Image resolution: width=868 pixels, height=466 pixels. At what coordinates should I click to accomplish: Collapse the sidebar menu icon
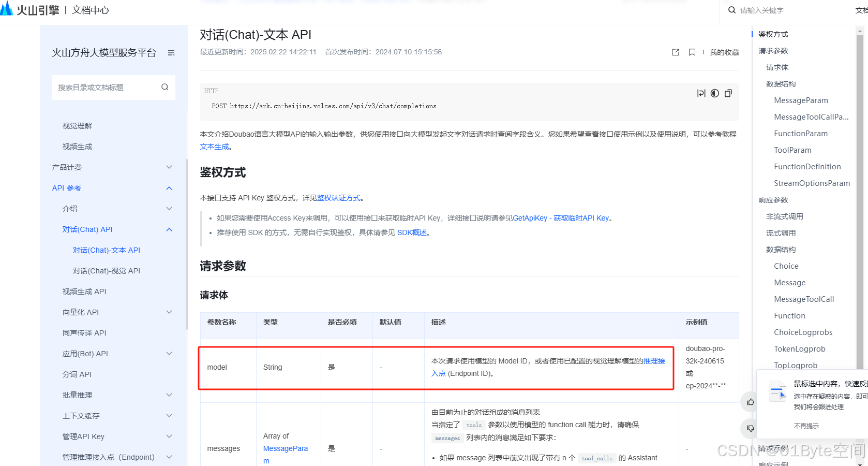[x=171, y=53]
